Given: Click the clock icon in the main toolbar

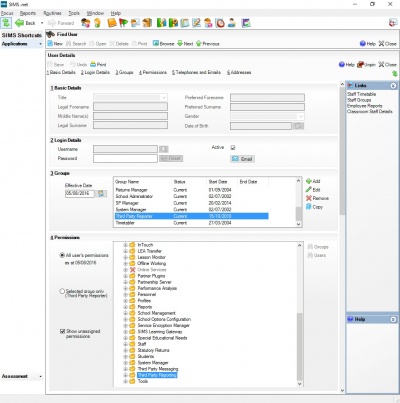Looking at the screenshot, I should coord(220,23).
